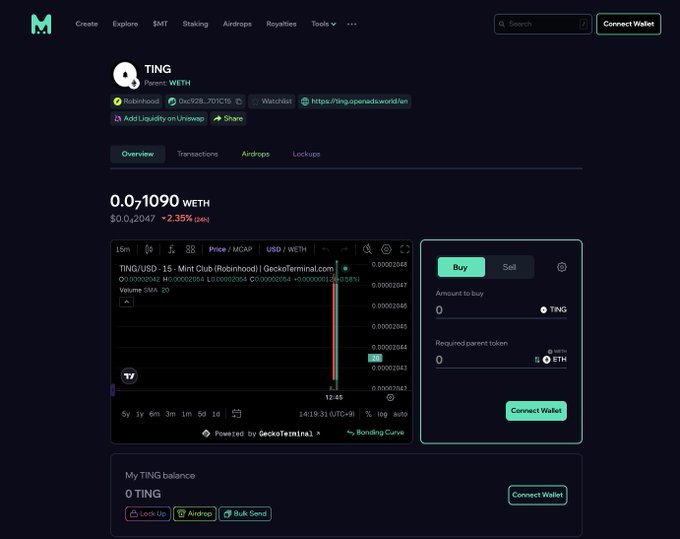The image size is (680, 539).
Task: Select USD denomination on chart
Action: pos(273,249)
